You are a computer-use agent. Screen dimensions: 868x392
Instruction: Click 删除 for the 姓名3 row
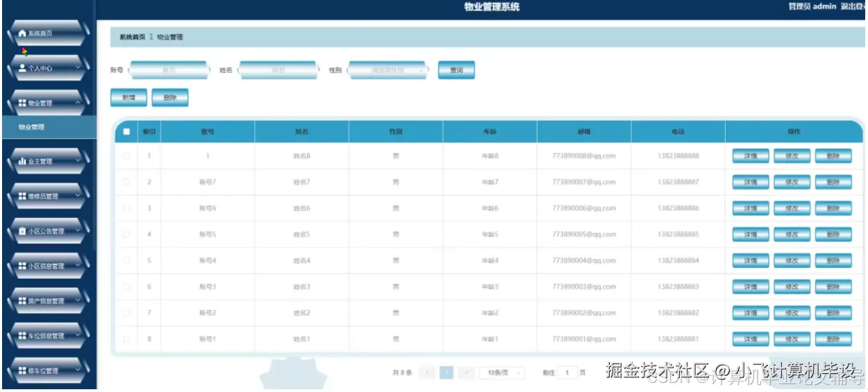[833, 287]
